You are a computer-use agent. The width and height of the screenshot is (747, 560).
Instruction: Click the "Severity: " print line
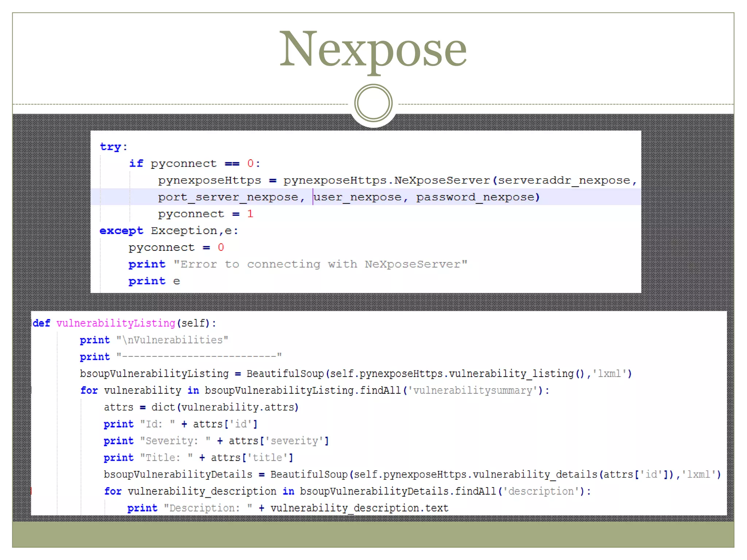[216, 441]
